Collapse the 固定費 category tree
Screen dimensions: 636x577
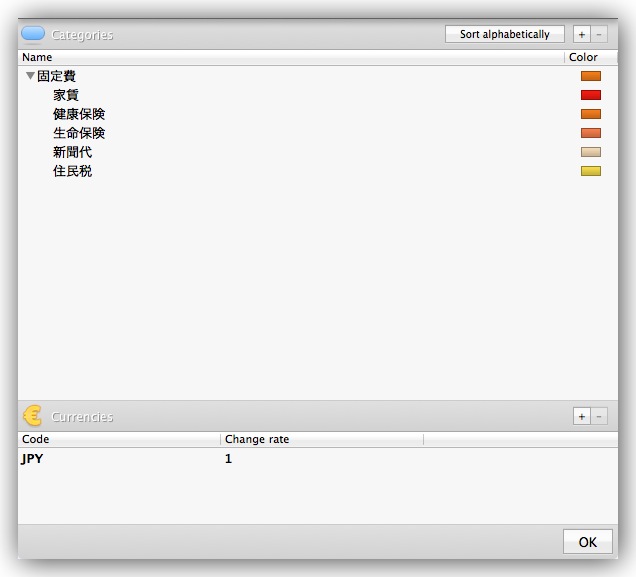click(x=30, y=76)
